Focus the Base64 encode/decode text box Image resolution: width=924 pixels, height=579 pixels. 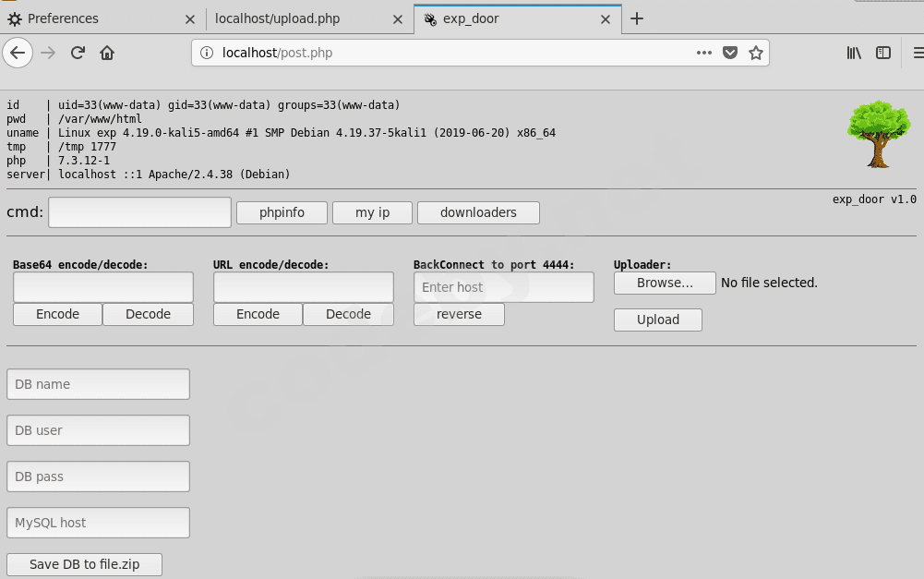point(103,287)
